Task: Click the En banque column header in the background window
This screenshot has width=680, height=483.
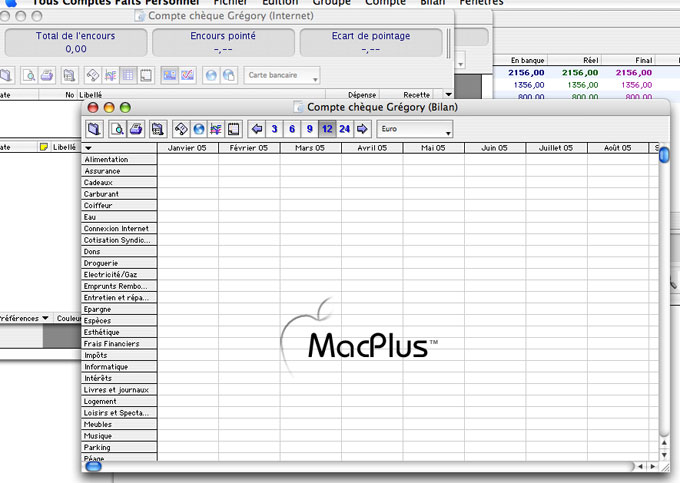Action: (520, 60)
